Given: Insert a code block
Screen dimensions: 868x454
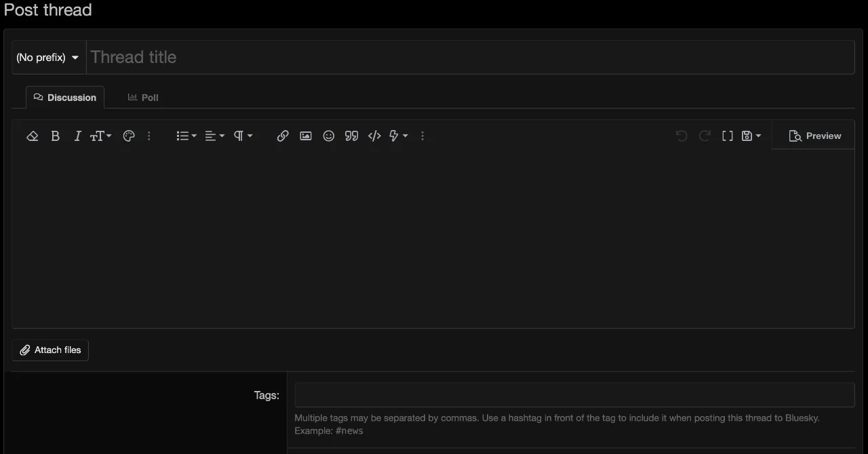Looking at the screenshot, I should (x=374, y=136).
